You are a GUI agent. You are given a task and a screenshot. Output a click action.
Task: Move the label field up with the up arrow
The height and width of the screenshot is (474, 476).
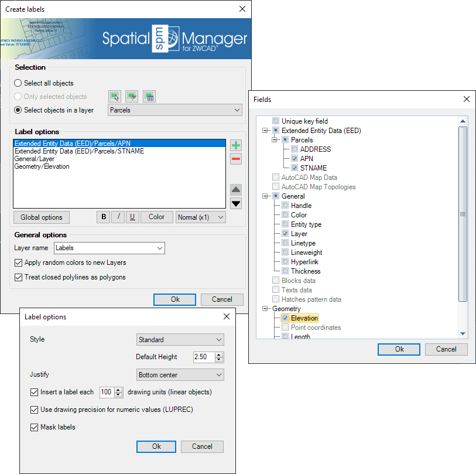point(236,189)
